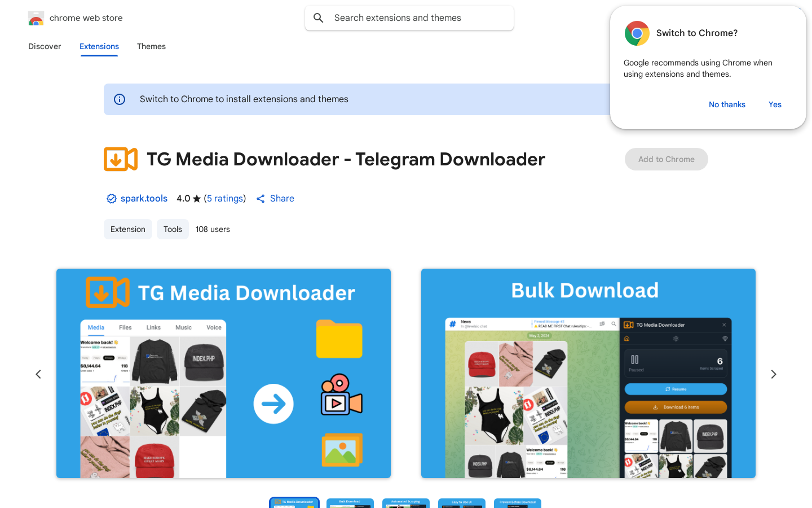Select the first carousel thumbnail

(x=294, y=503)
